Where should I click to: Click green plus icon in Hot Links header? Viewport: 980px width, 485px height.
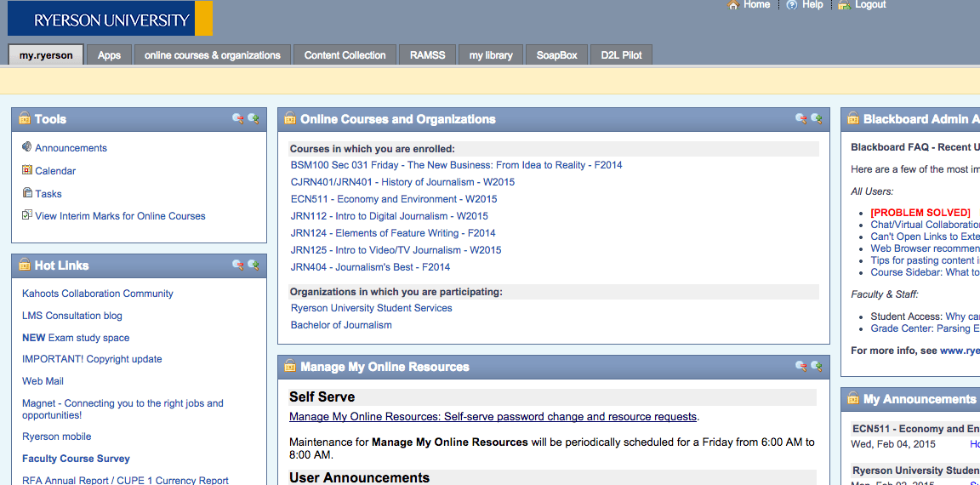(x=253, y=265)
